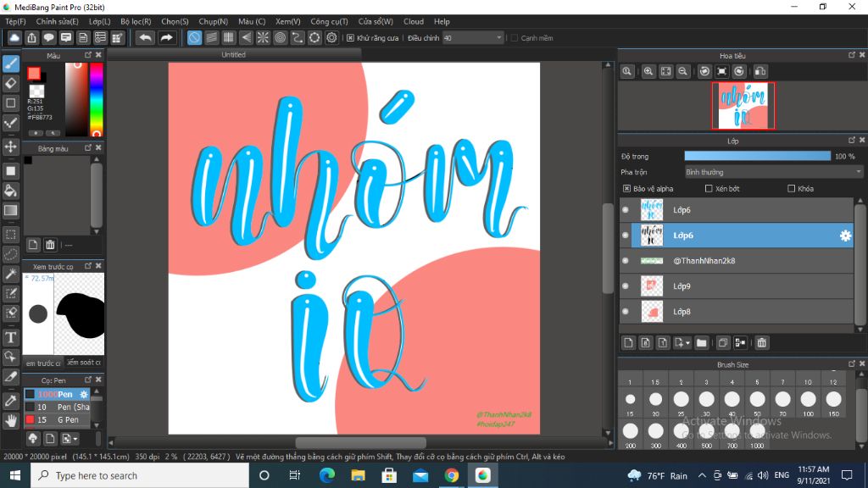
Task: Open the Tệp(F) menu
Action: click(x=15, y=21)
